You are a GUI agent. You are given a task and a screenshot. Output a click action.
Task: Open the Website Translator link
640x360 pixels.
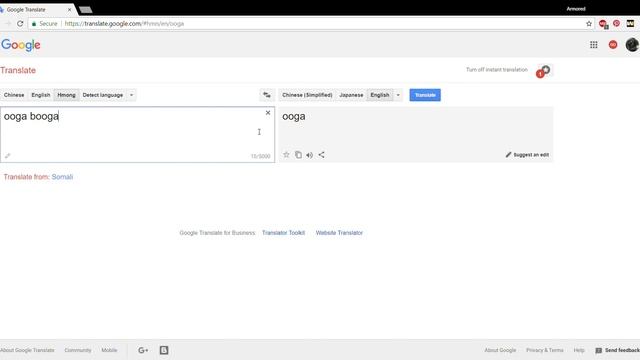coord(339,233)
